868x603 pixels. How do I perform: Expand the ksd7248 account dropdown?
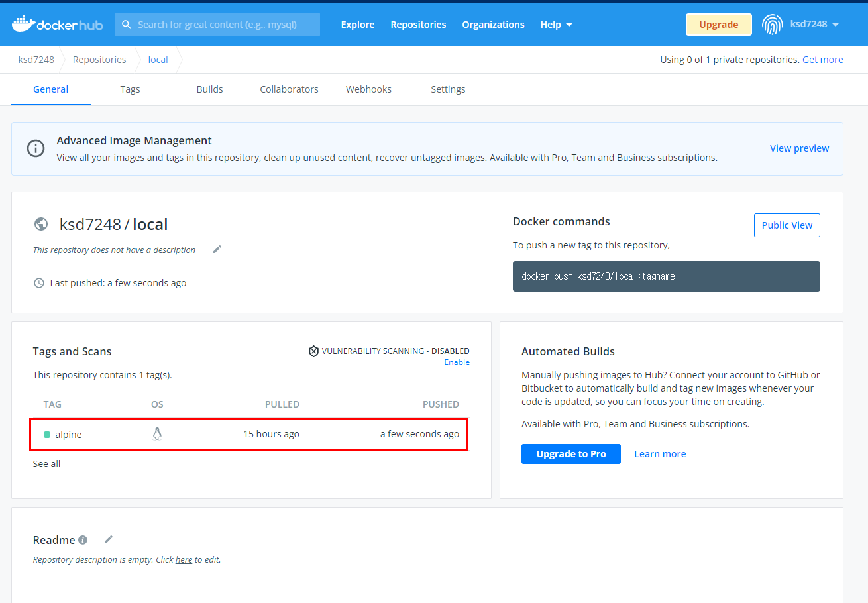(x=815, y=24)
